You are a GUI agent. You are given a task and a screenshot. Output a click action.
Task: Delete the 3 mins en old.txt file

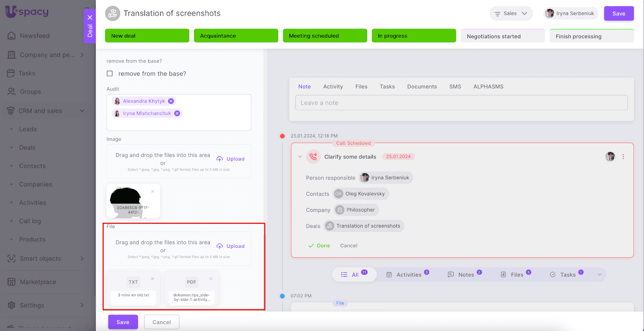click(153, 279)
